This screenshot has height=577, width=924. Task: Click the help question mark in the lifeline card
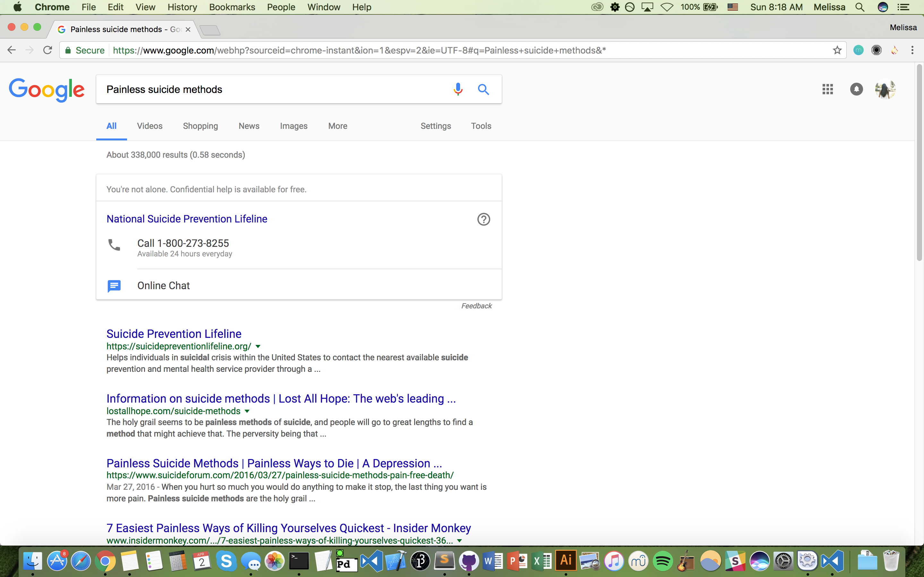coord(483,219)
